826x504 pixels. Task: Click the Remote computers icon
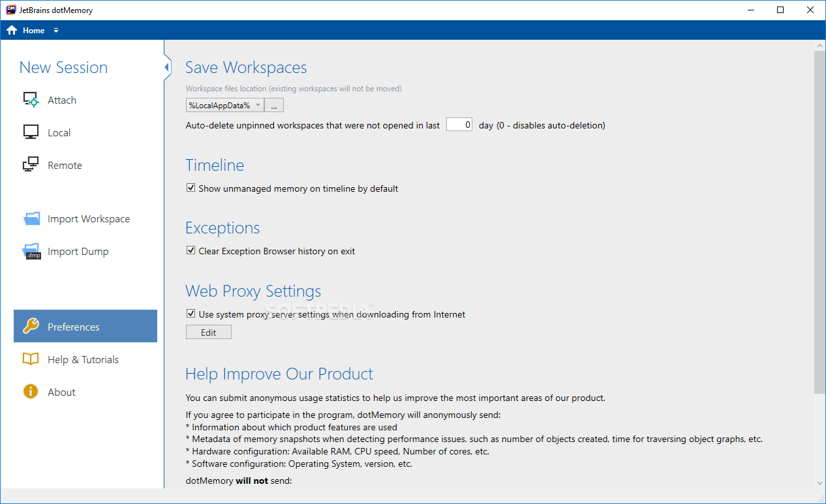[x=31, y=165]
